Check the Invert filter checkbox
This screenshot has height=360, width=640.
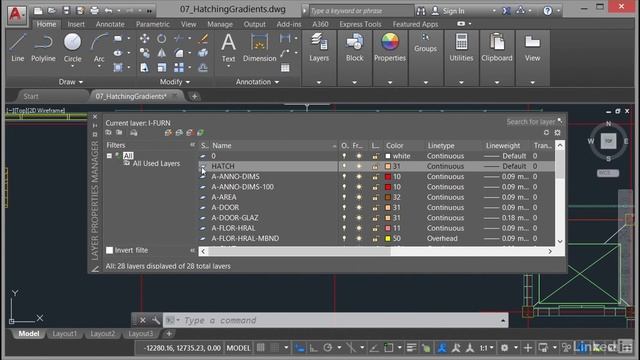tap(109, 250)
